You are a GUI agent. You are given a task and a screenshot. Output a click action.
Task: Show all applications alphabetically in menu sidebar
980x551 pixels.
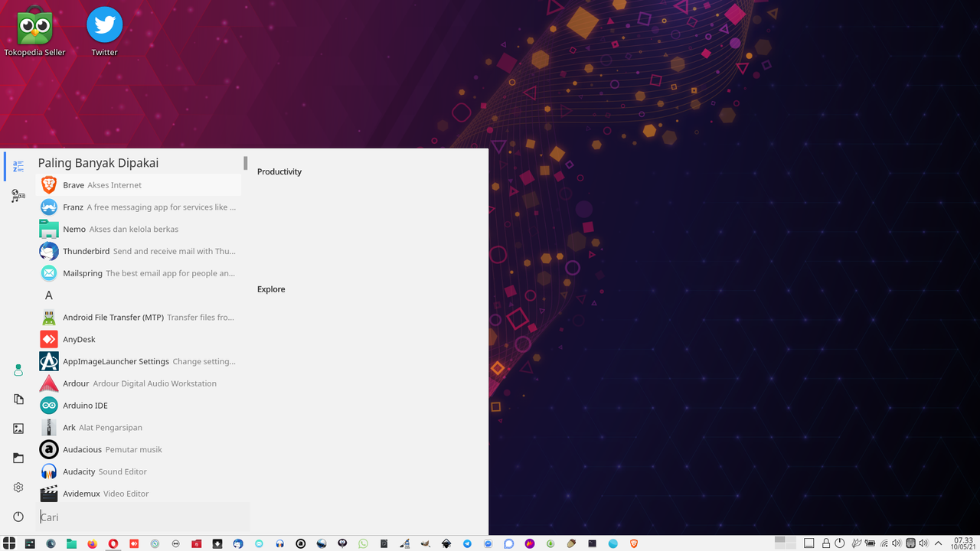click(x=18, y=167)
